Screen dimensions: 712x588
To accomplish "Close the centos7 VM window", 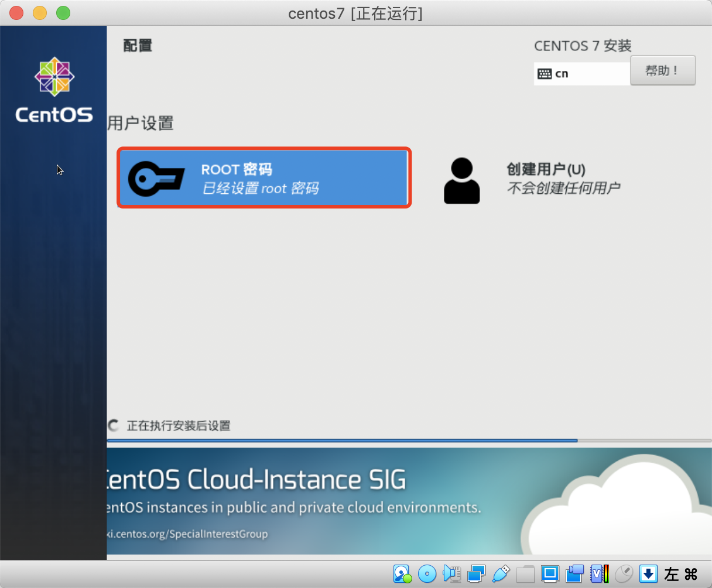I will (16, 12).
